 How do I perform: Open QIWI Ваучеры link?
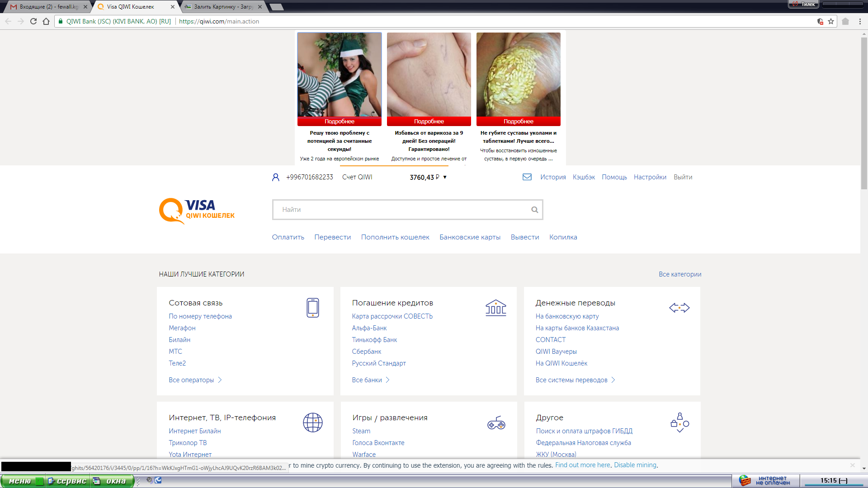(556, 352)
